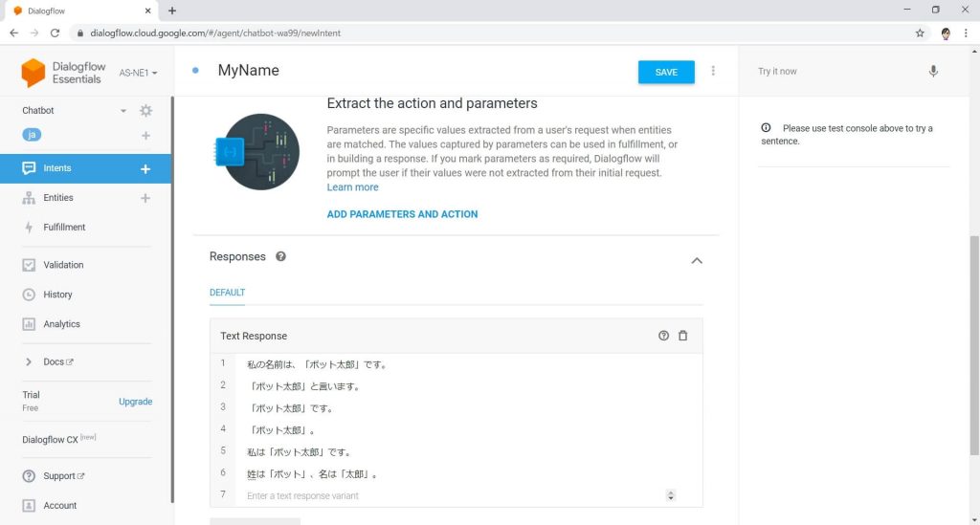This screenshot has height=525, width=980.
Task: Open History in the sidebar
Action: coord(57,294)
